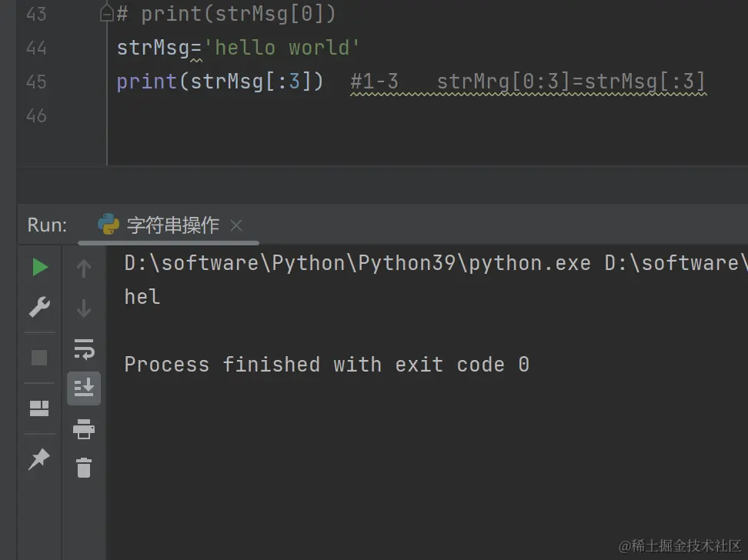Collapse the fold marker on line 43
Screen dimensions: 748x560
(x=106, y=14)
